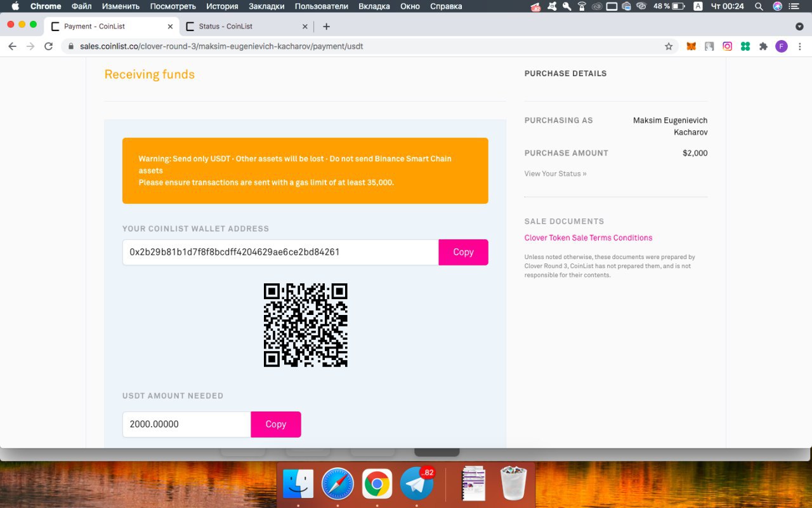Open the MetaMask fox extension
This screenshot has height=508, width=812.
[691, 46]
